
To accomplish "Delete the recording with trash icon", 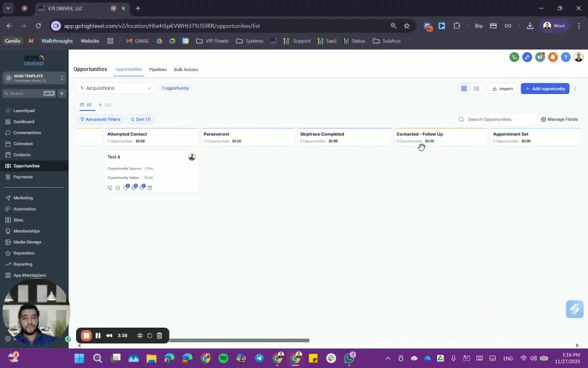I will pyautogui.click(x=159, y=336).
